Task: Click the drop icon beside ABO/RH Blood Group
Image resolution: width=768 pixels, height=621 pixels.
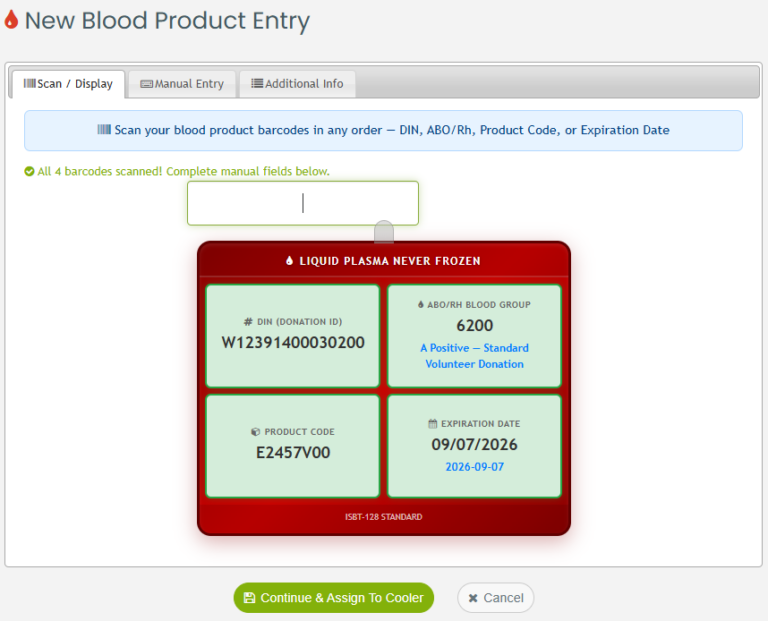Action: coord(421,304)
